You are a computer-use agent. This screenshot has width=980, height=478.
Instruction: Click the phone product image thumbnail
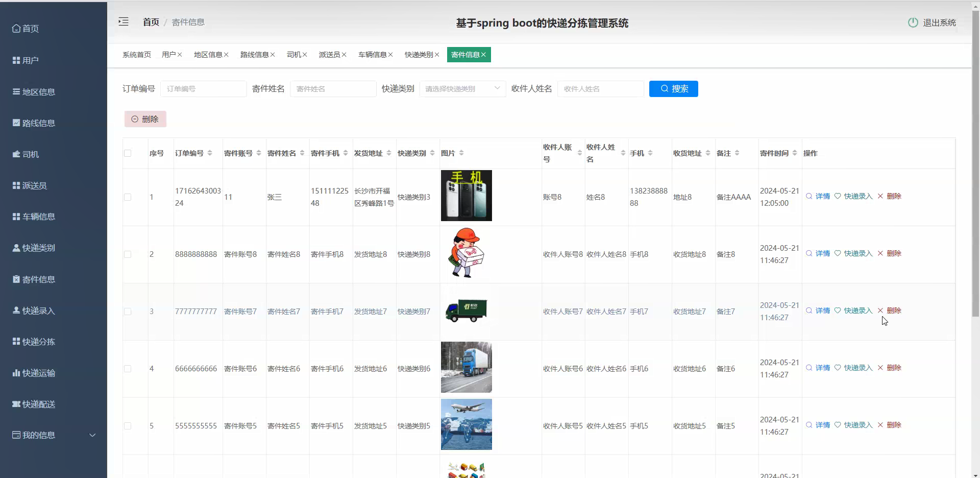click(466, 196)
